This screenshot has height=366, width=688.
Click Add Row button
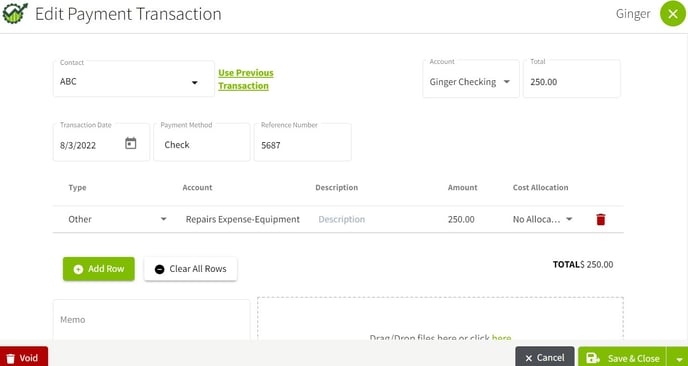point(99,269)
